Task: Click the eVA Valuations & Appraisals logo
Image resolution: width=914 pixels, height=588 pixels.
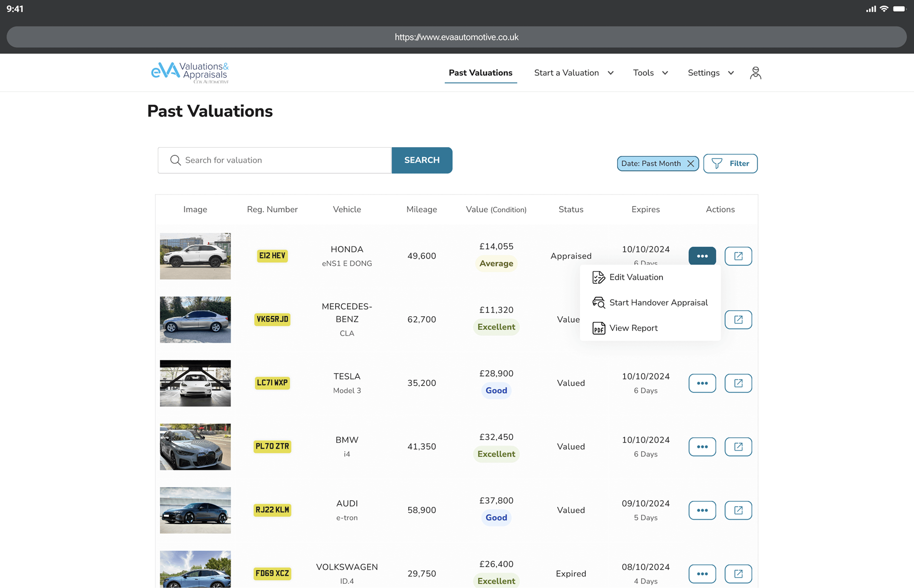Action: pyautogui.click(x=190, y=72)
